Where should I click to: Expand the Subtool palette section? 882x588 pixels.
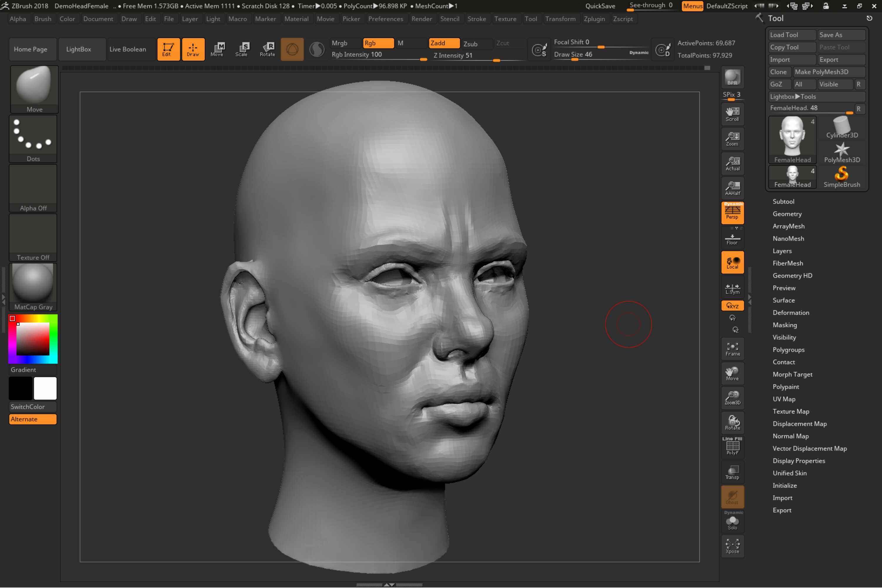pyautogui.click(x=783, y=201)
